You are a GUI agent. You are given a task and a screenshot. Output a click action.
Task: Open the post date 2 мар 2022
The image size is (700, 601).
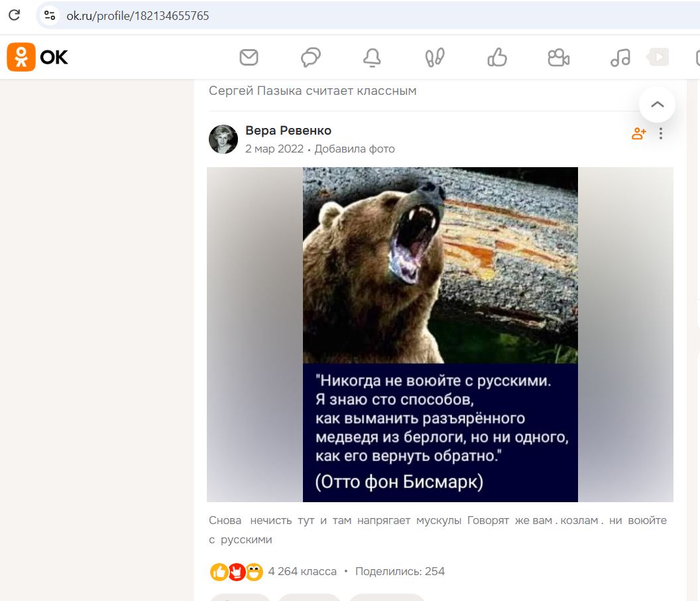274,149
